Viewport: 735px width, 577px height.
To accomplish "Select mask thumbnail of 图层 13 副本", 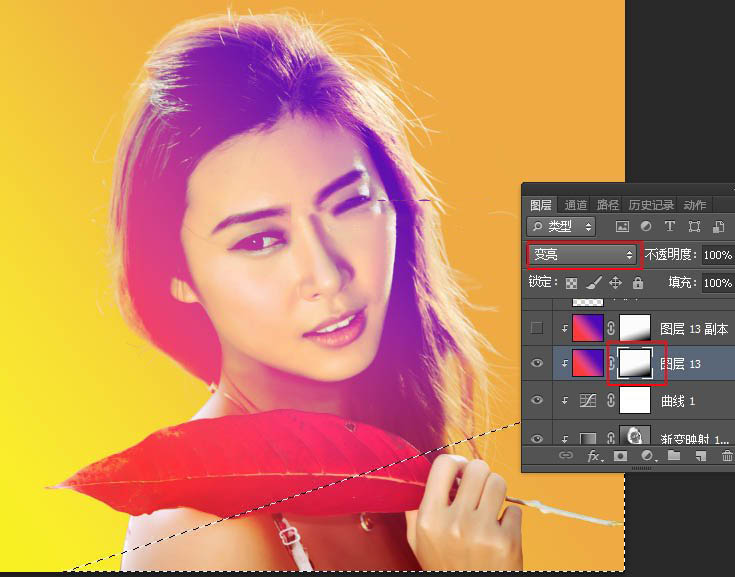I will coord(635,328).
